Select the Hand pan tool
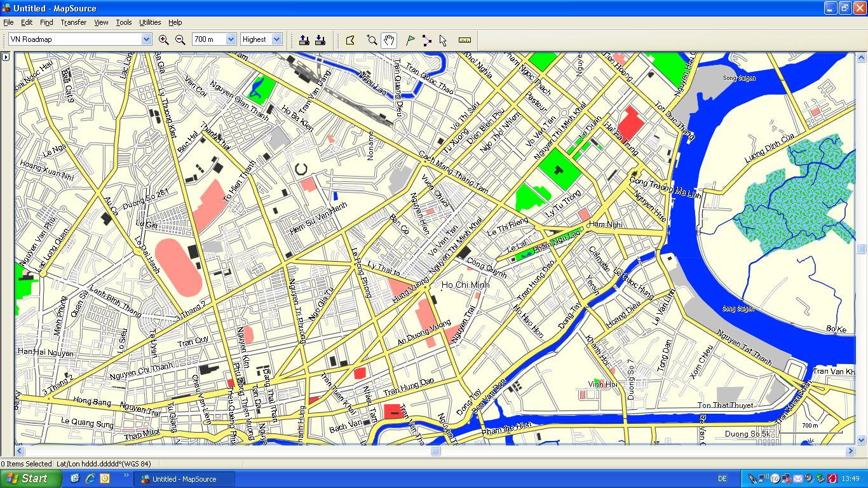Image resolution: width=868 pixels, height=488 pixels. point(389,40)
